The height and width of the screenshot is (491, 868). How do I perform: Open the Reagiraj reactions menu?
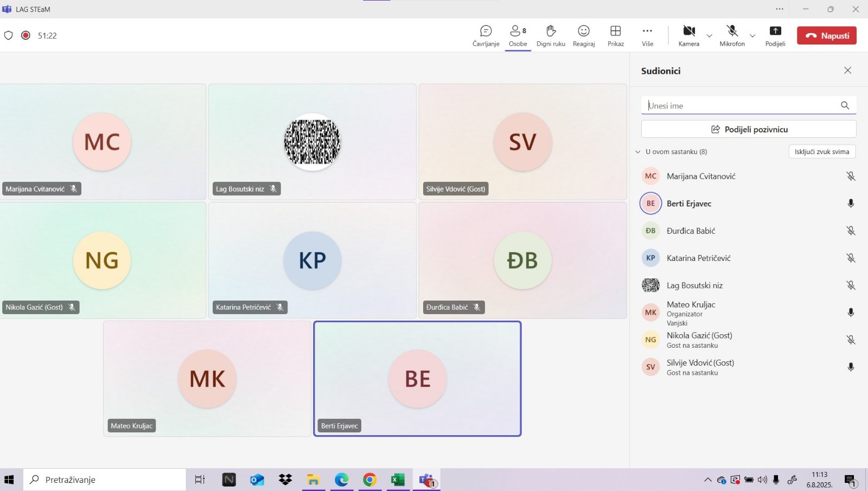[x=584, y=36]
